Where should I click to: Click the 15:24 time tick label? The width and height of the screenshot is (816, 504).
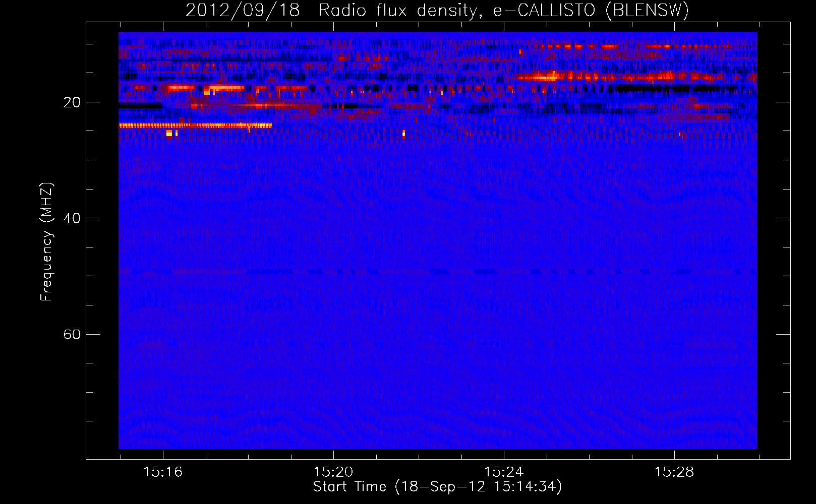tap(504, 472)
